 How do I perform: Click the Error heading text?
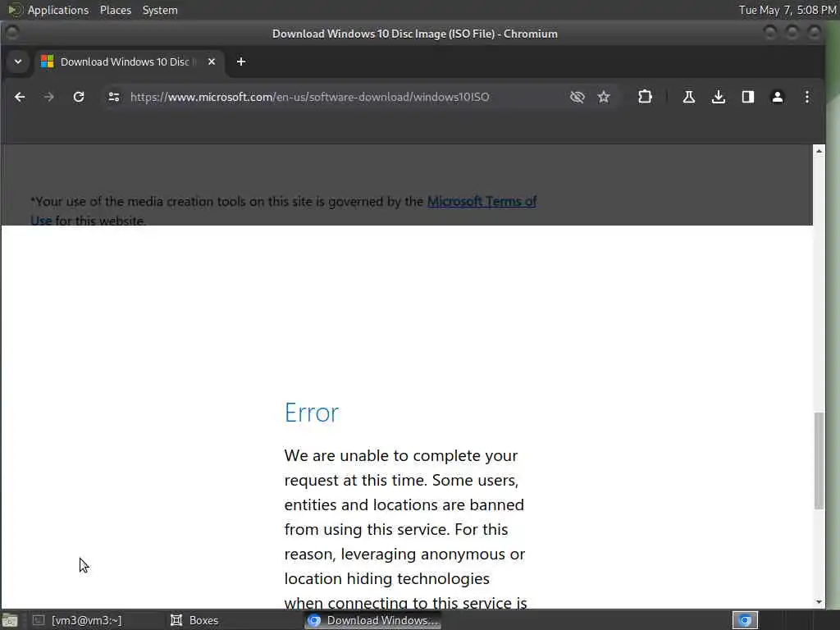click(312, 413)
